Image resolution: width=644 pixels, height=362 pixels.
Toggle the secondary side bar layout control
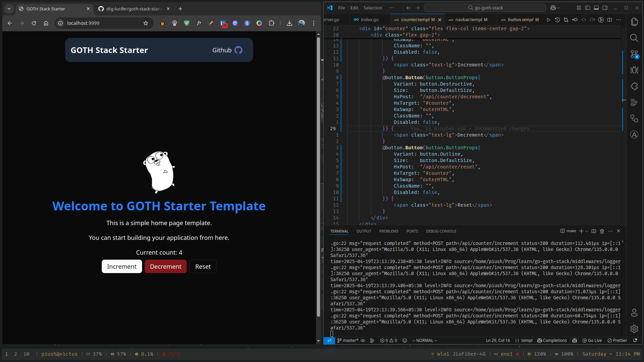(605, 8)
